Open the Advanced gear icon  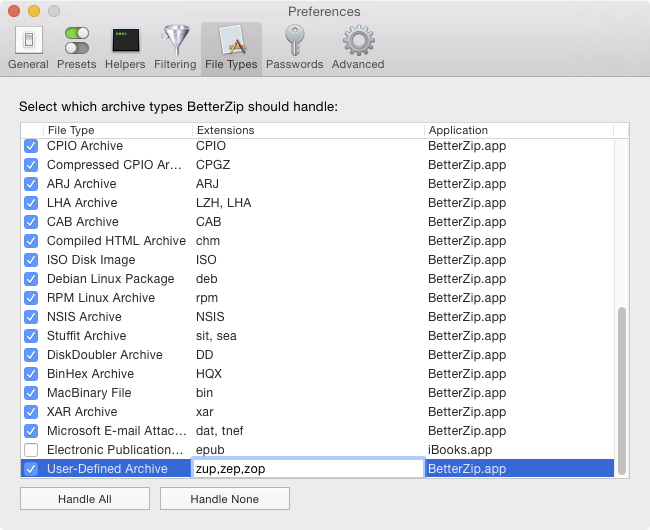point(359,40)
